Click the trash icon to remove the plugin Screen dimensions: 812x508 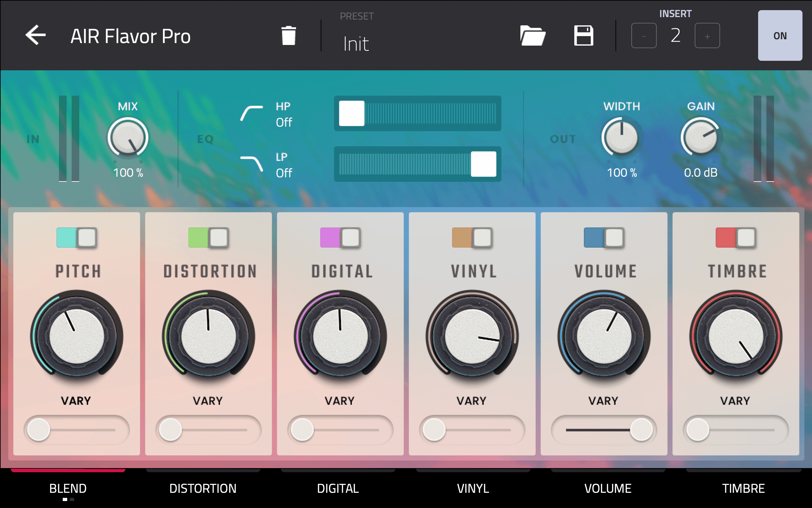click(x=288, y=35)
